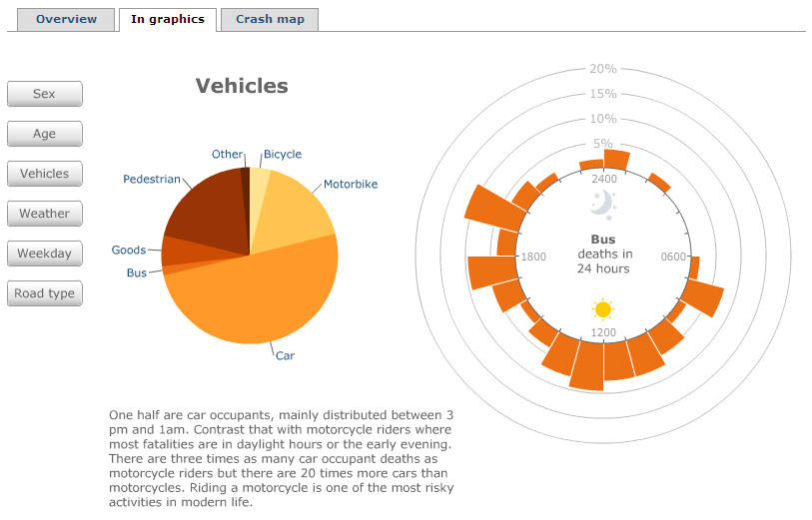Open the Crash map tab
Viewport: 812px width, 520px height.
point(269,19)
